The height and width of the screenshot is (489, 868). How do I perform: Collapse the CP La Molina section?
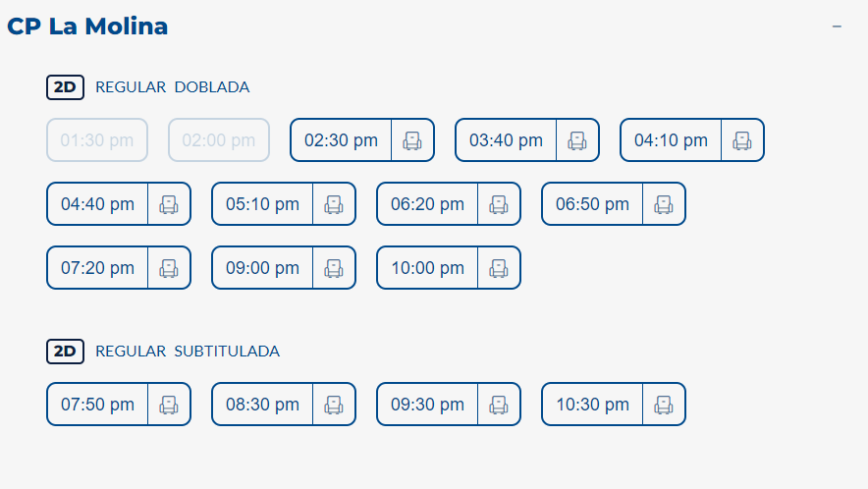837,27
